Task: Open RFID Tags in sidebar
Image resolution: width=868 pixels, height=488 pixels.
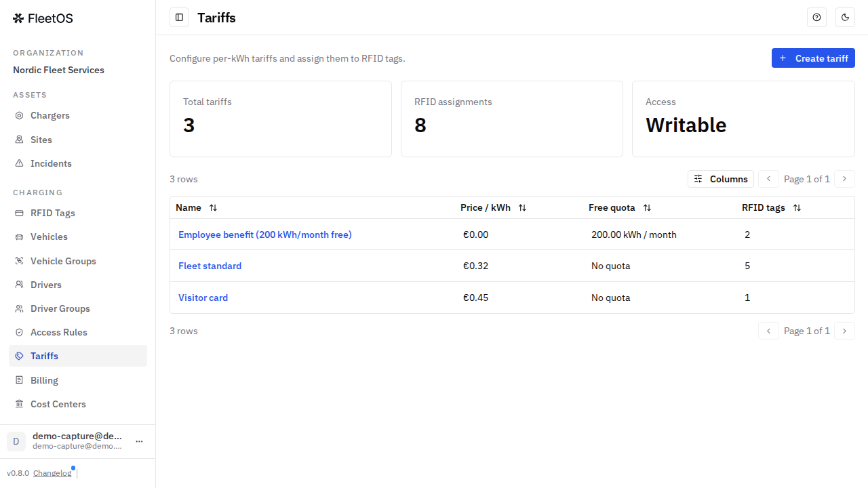Action: [x=78, y=213]
